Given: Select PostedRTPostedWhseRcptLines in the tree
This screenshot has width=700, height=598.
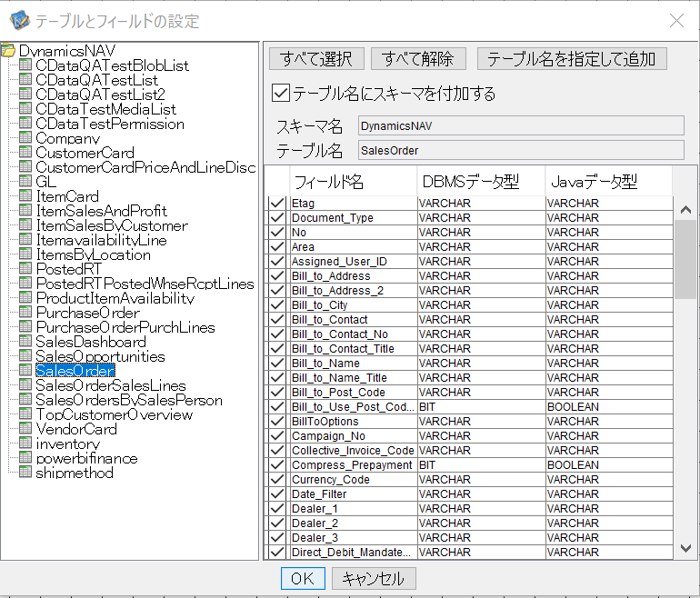Looking at the screenshot, I should point(145,284).
